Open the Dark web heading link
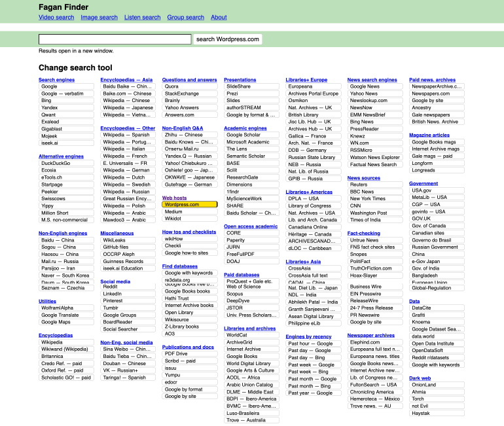 pyautogui.click(x=420, y=378)
